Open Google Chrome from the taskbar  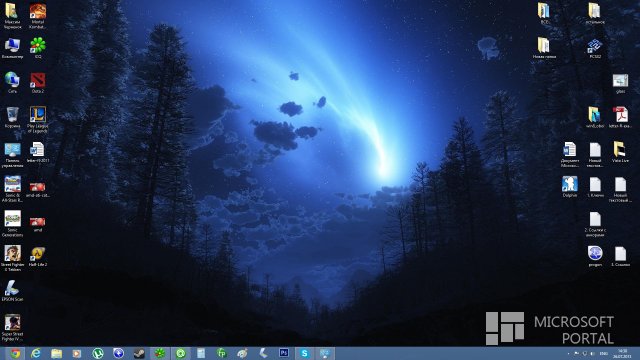(15, 353)
